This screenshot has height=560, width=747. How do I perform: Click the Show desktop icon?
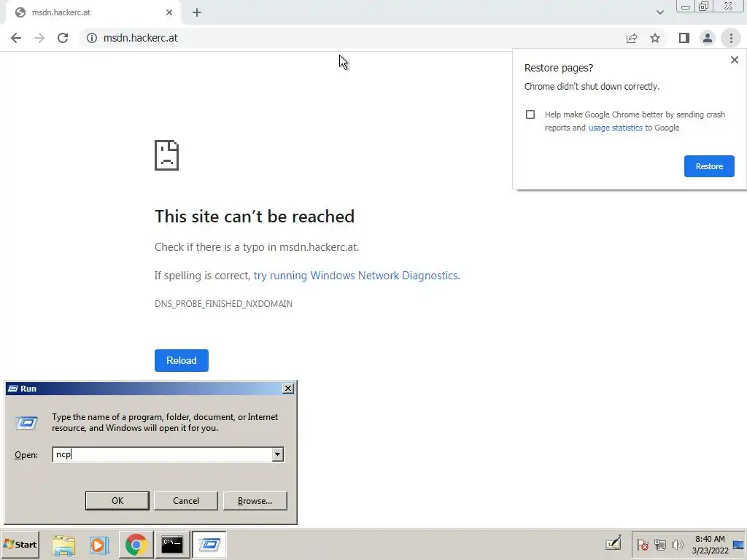click(x=739, y=544)
